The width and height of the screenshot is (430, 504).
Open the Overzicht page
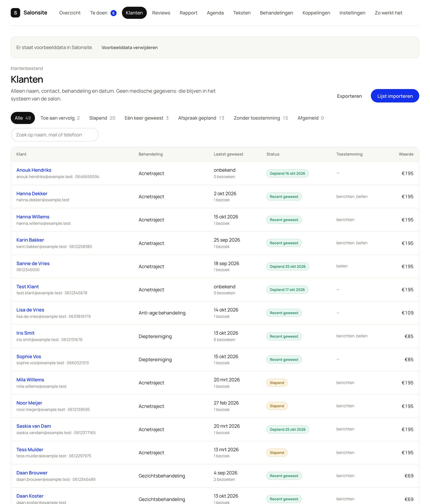pyautogui.click(x=70, y=13)
